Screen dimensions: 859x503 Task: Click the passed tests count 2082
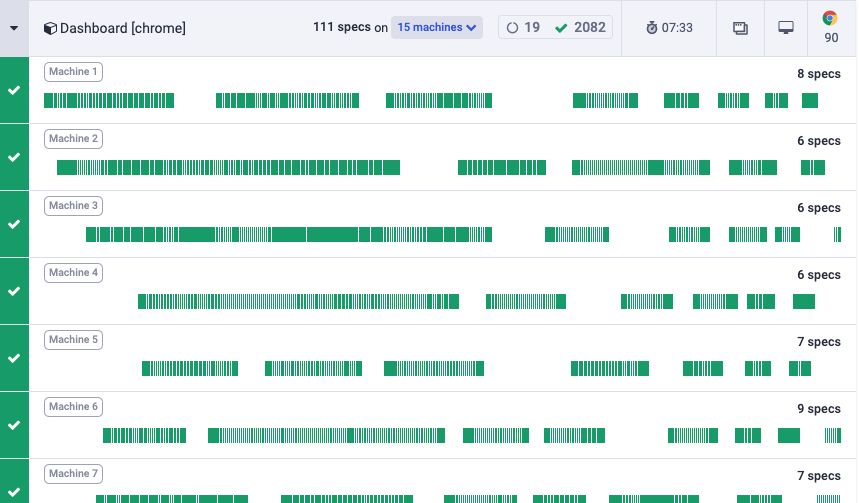coord(581,27)
